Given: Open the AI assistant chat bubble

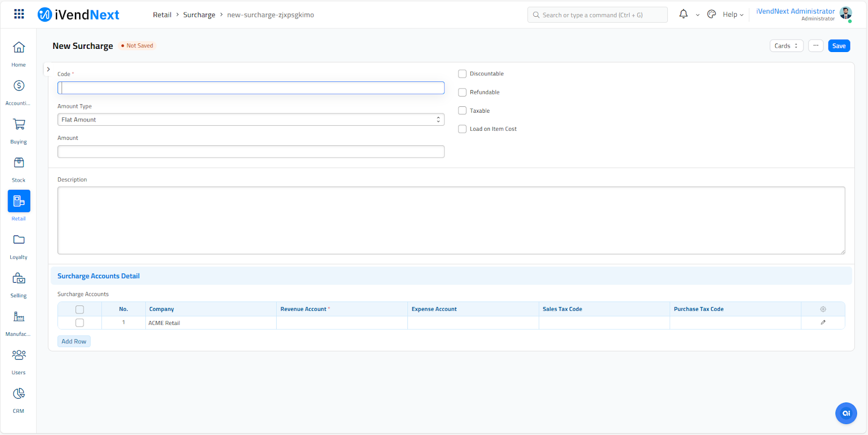Looking at the screenshot, I should pos(846,413).
